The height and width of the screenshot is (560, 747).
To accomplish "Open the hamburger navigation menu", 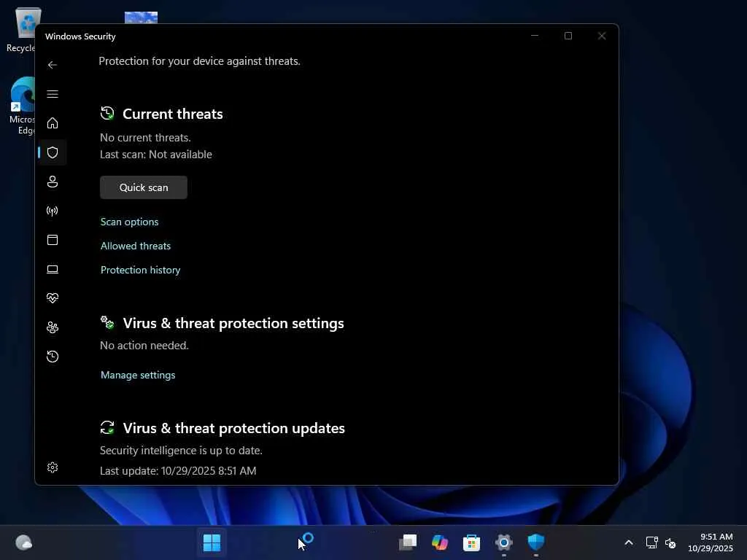I will click(53, 94).
